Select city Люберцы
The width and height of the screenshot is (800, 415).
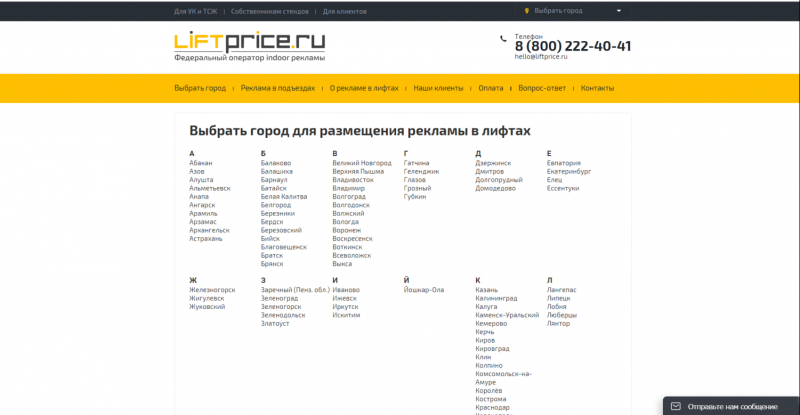pos(562,315)
